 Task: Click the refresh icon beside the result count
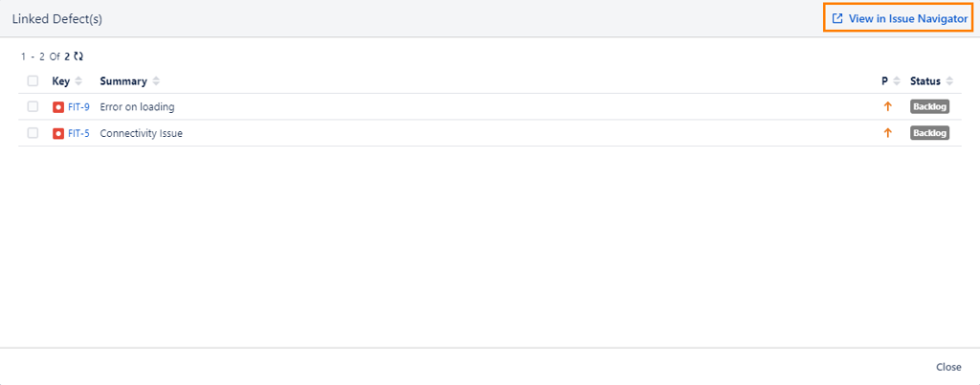[78, 57]
